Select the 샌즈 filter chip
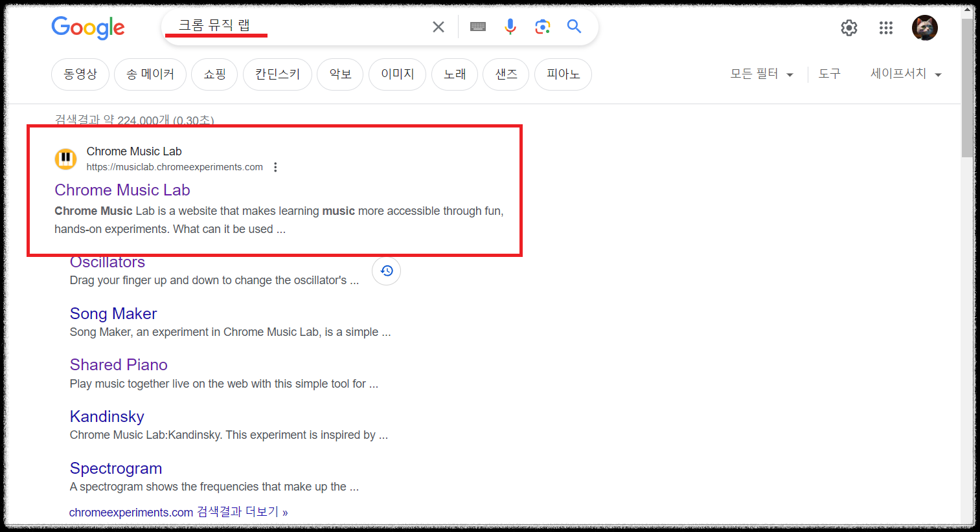 [x=506, y=74]
